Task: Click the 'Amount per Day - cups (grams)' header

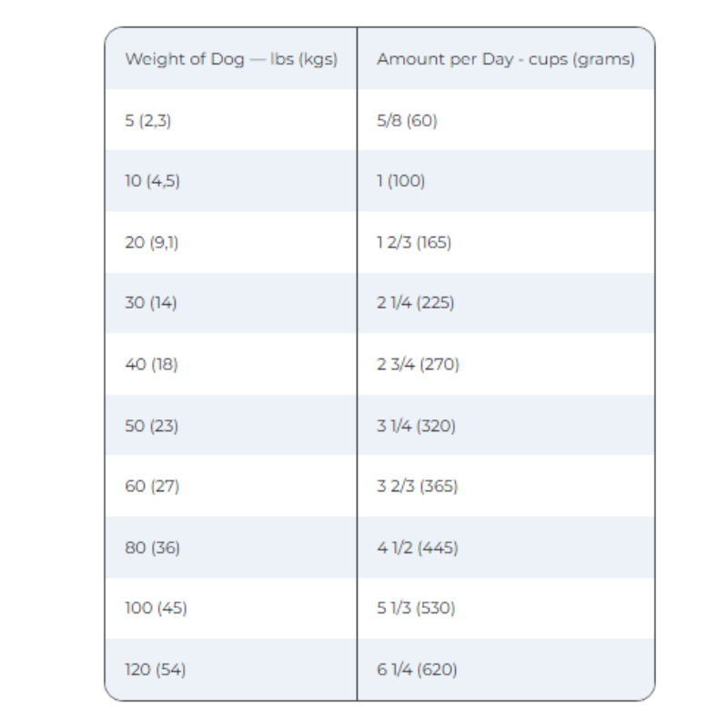Action: [x=506, y=59]
